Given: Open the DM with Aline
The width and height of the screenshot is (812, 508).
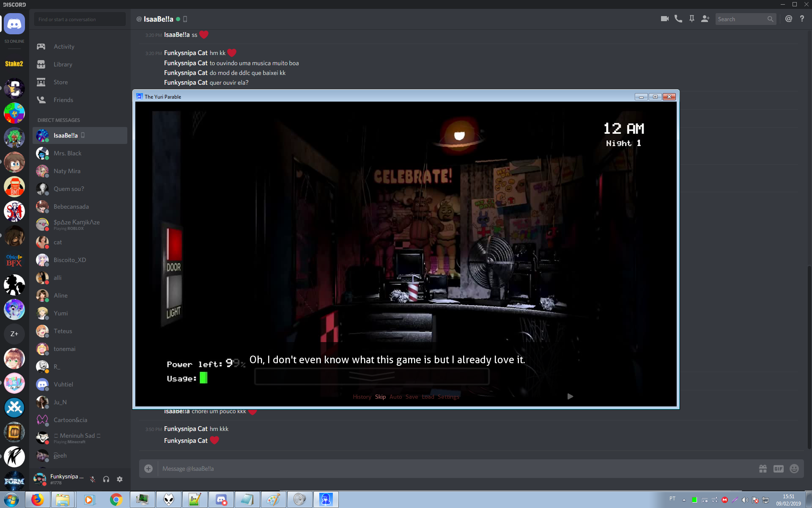Looking at the screenshot, I should pyautogui.click(x=80, y=295).
